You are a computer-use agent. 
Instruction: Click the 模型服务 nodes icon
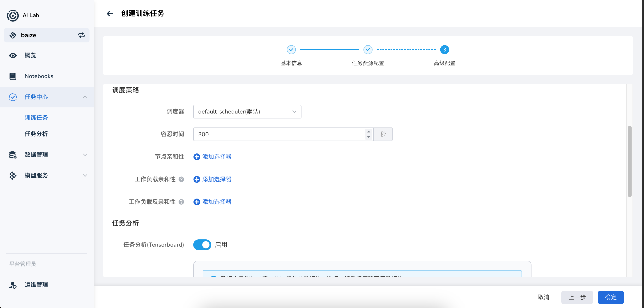pyautogui.click(x=13, y=175)
